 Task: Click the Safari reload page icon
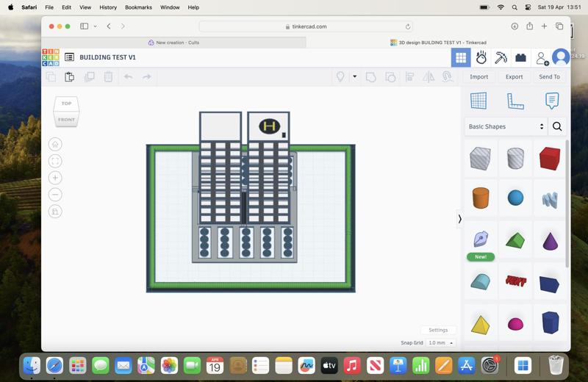point(408,26)
